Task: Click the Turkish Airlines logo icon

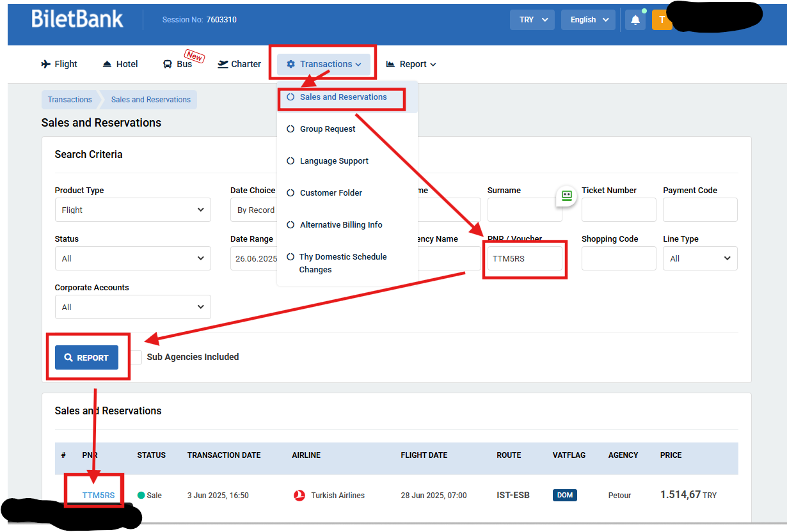Action: (299, 495)
